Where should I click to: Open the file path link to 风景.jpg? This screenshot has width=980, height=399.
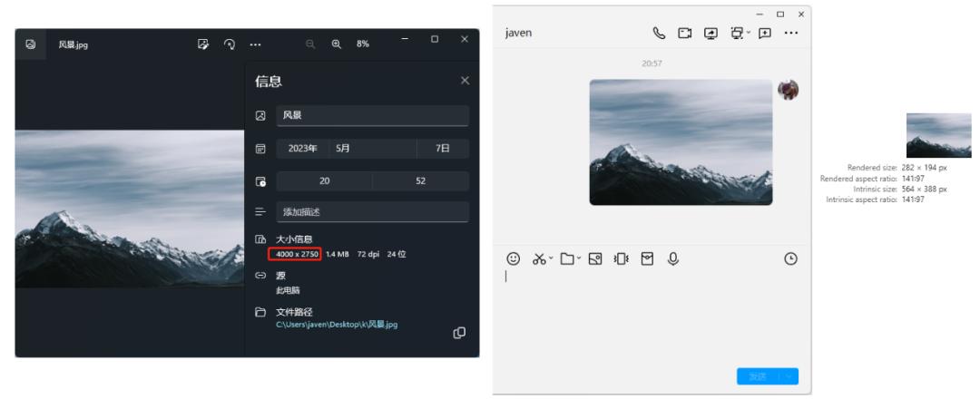pyautogui.click(x=337, y=325)
